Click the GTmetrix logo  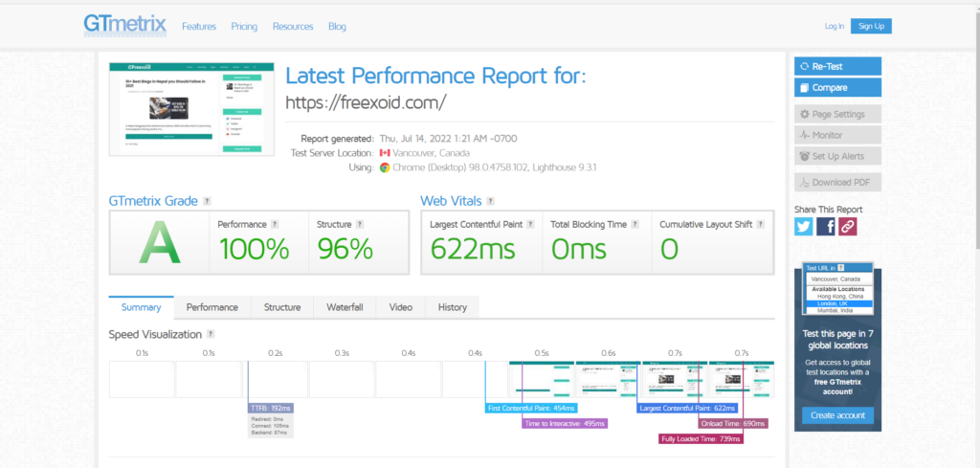[x=125, y=26]
